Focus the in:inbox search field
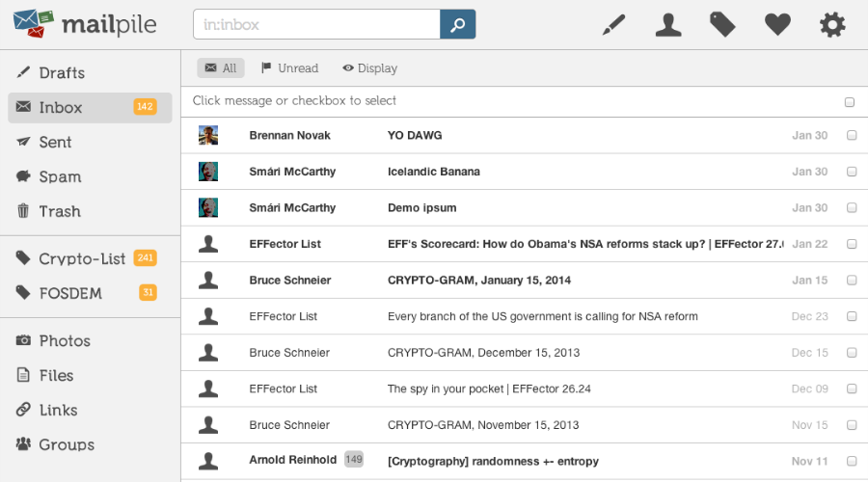Viewport: 868px width, 482px height. pyautogui.click(x=316, y=24)
